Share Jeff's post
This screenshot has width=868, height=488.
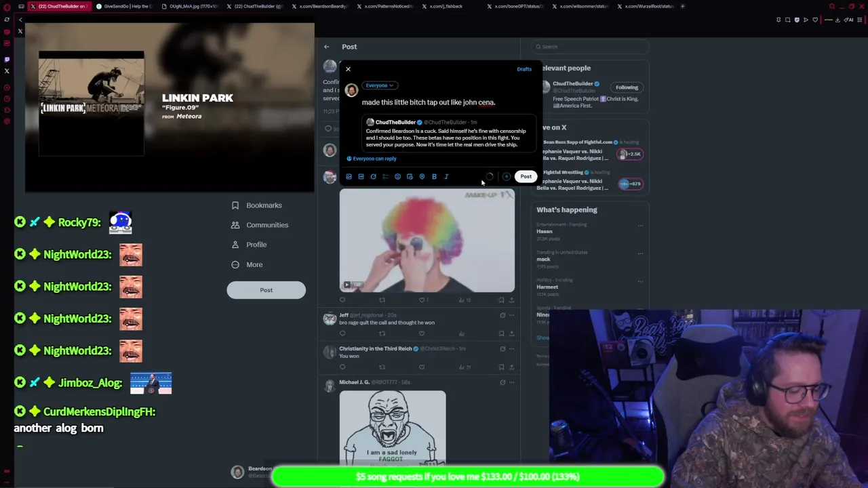click(x=512, y=333)
